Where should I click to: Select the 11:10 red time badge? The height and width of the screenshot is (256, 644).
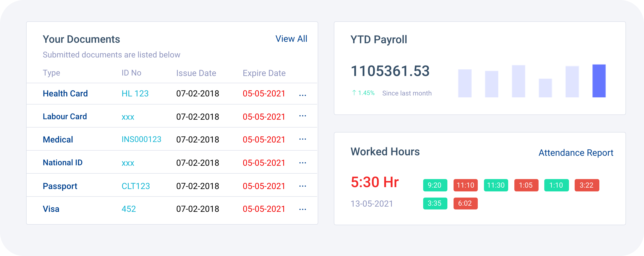465,185
